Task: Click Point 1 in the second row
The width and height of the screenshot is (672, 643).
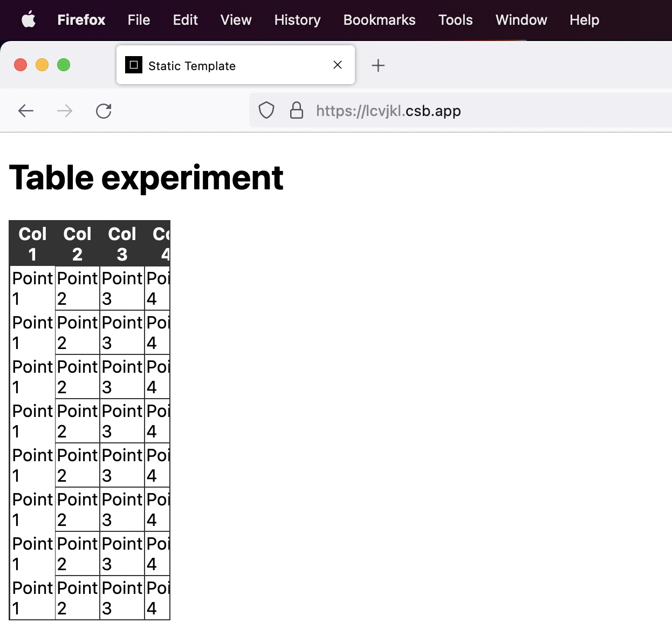Action: pos(32,332)
